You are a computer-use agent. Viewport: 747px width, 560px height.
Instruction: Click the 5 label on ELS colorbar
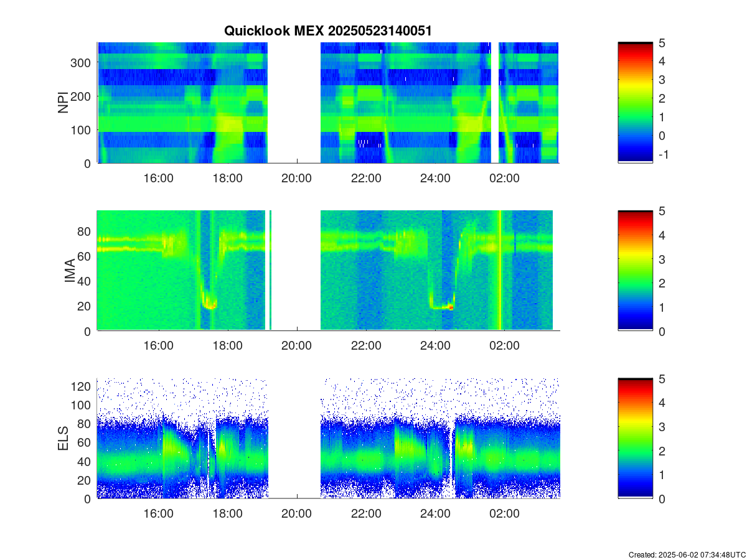tap(662, 378)
